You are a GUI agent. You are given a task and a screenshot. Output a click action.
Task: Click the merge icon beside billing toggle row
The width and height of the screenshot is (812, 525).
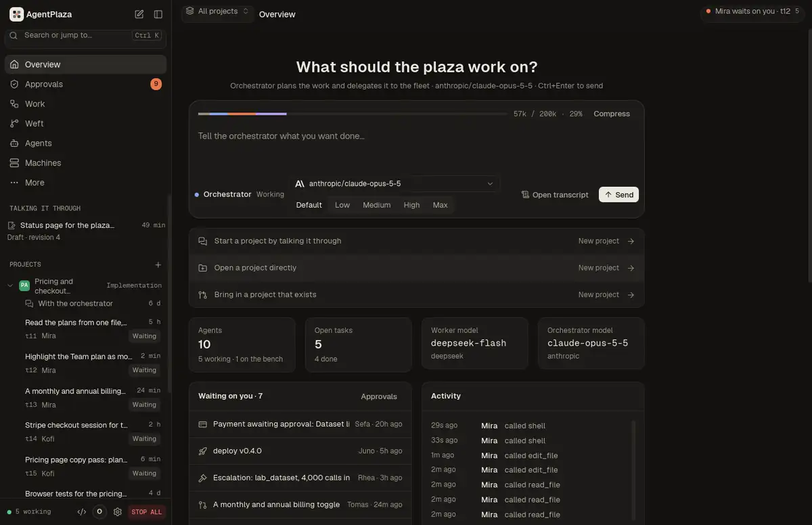click(x=202, y=505)
